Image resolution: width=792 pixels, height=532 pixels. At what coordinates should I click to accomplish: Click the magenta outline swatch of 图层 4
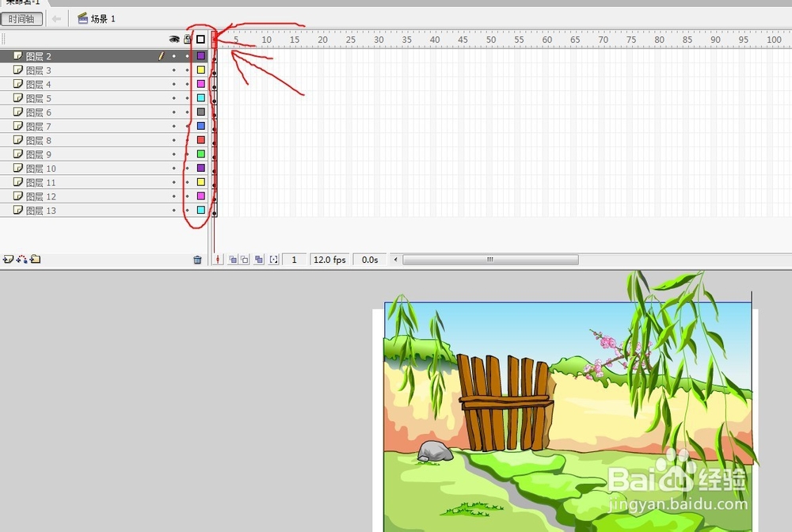click(201, 84)
